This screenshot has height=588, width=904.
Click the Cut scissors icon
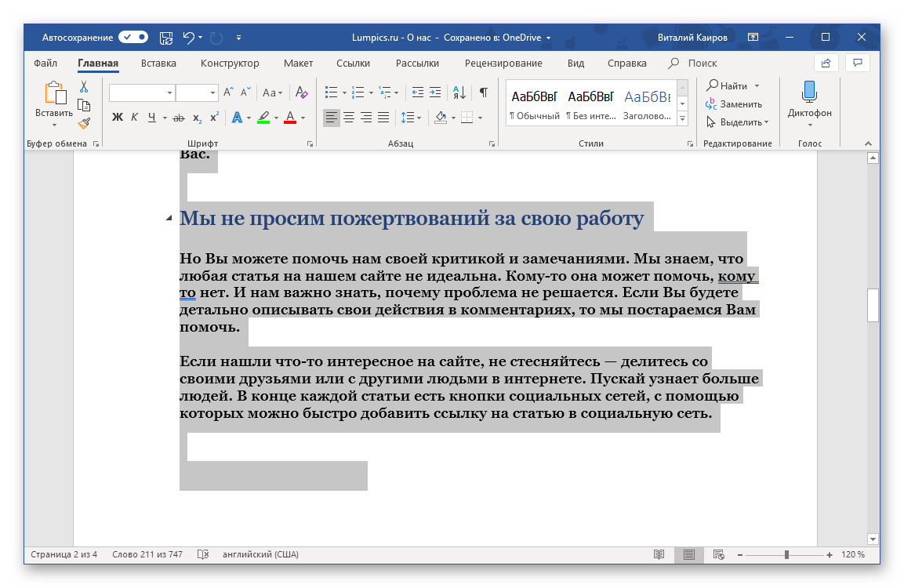tap(84, 87)
